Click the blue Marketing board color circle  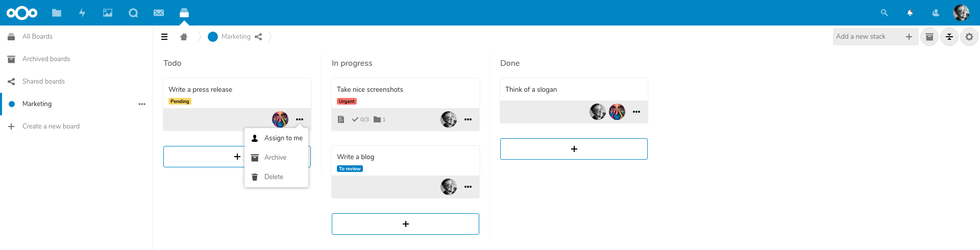coord(213,37)
